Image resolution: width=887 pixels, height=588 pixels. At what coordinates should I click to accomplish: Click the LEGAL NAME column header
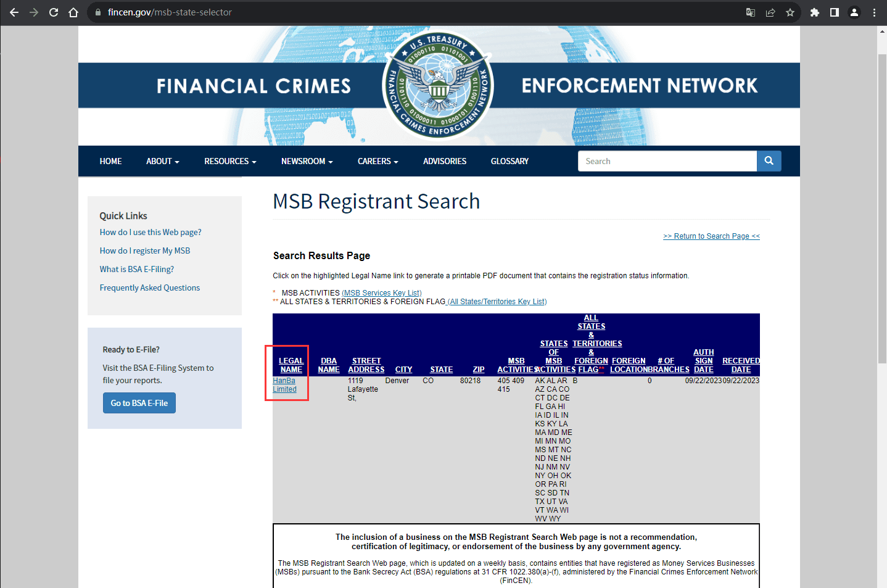point(291,365)
